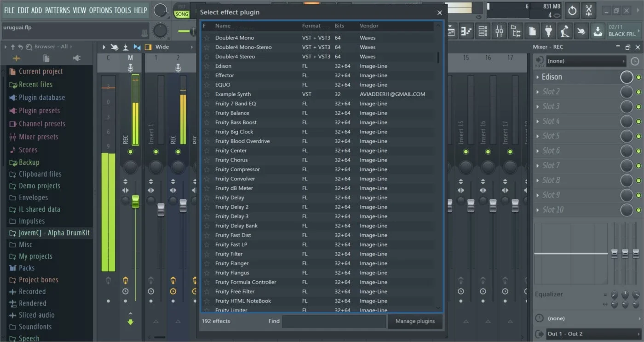Click the Manage plugins button
The height and width of the screenshot is (342, 644).
(x=415, y=321)
